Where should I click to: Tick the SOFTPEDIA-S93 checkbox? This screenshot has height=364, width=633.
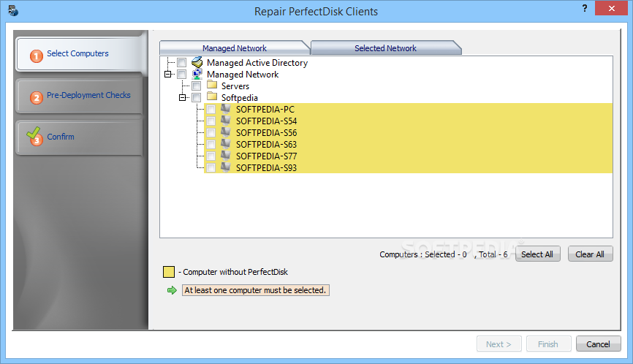(211, 168)
